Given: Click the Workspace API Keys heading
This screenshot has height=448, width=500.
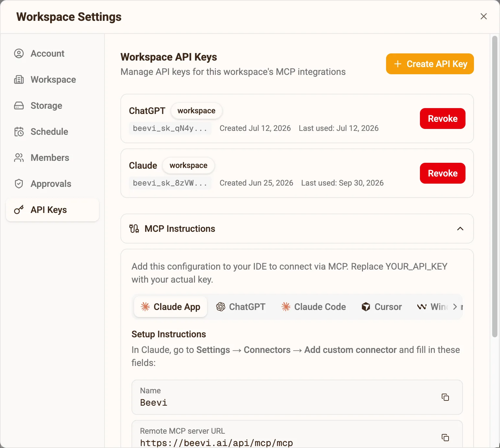Looking at the screenshot, I should [169, 57].
